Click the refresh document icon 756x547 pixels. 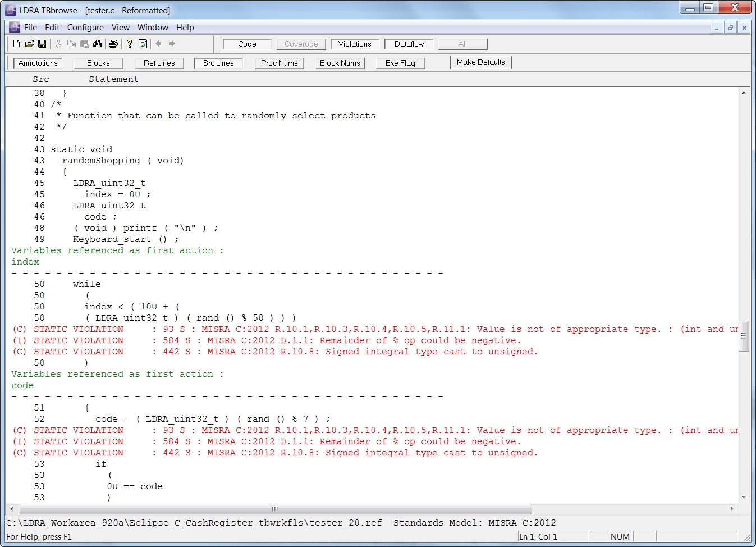[143, 44]
